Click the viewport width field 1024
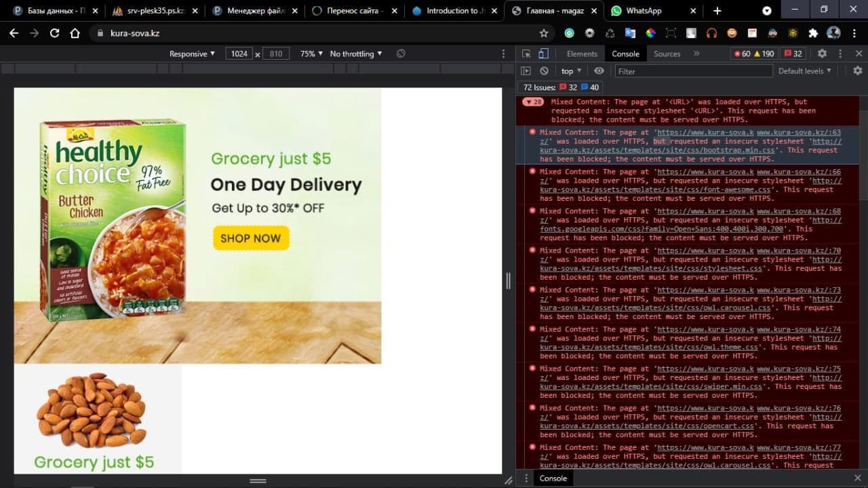Viewport: 868px width, 488px height. coord(239,54)
